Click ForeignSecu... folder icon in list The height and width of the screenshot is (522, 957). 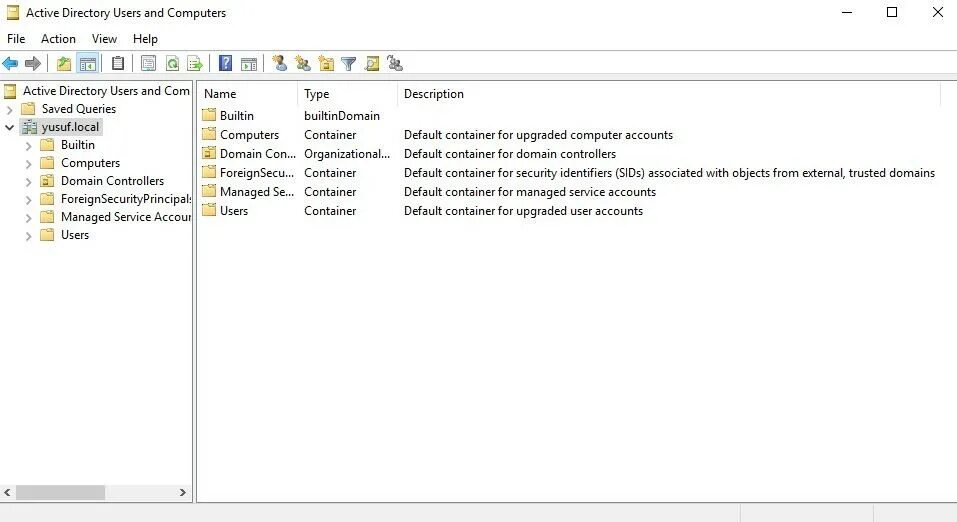tap(209, 172)
